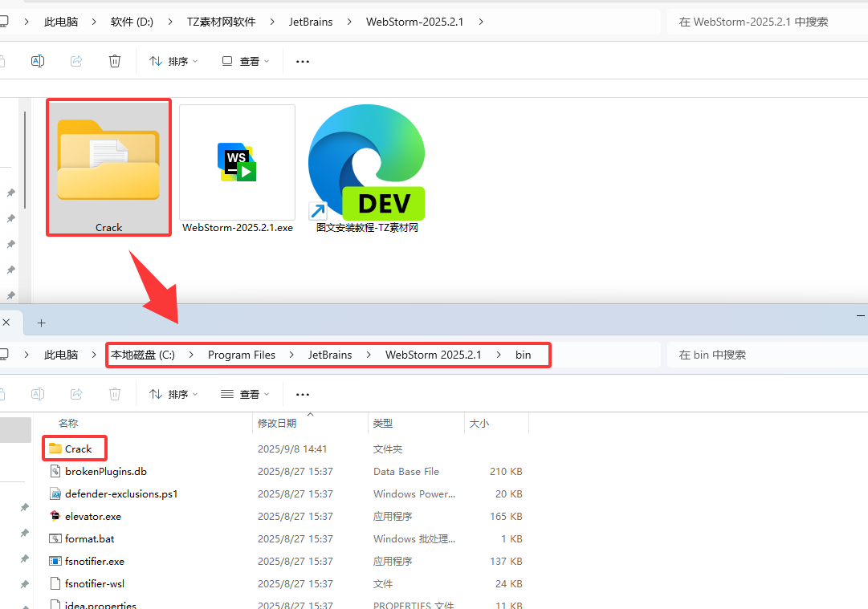Click WebStorm-2025.2.1 breadcrumb segment
Screen dimensions: 868x609
tap(414, 22)
